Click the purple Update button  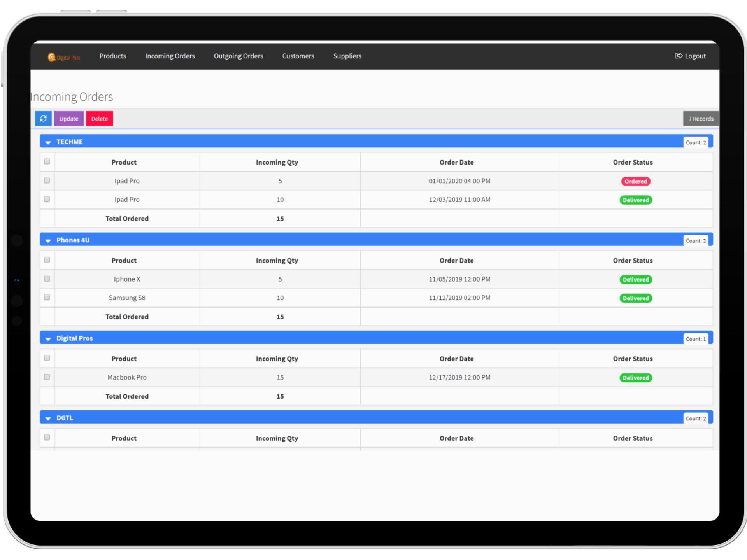coord(69,119)
